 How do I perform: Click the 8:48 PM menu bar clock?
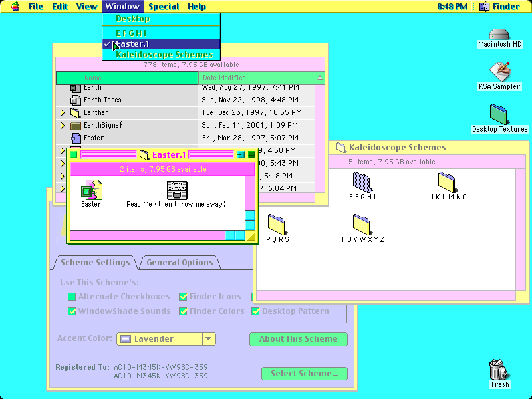[x=452, y=7]
